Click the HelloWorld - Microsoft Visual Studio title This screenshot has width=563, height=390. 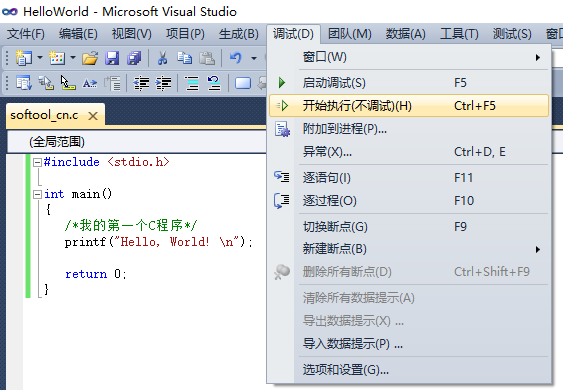pyautogui.click(x=130, y=11)
